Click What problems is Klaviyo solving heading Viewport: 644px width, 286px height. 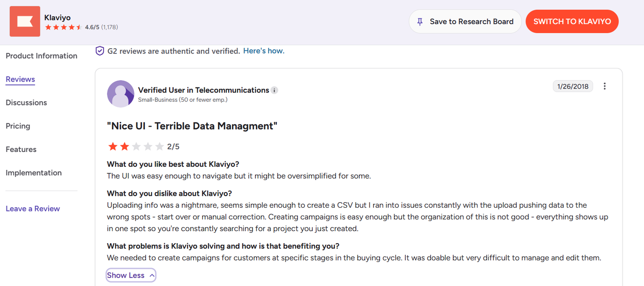coord(223,246)
